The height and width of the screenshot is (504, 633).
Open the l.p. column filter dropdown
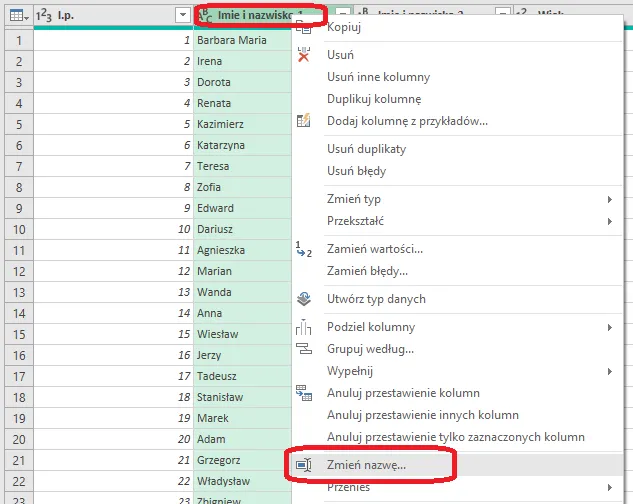coord(181,15)
